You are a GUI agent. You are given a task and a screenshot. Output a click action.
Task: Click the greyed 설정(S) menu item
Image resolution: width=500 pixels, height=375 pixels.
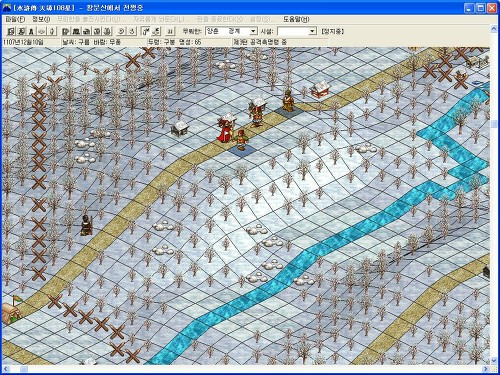(x=263, y=19)
